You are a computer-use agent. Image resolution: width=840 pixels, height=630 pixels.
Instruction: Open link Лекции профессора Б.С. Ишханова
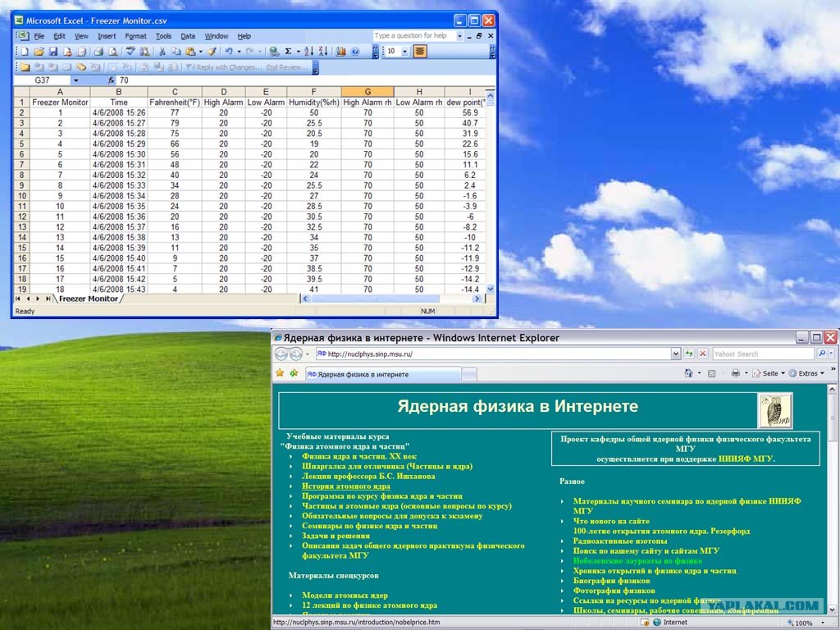click(368, 477)
